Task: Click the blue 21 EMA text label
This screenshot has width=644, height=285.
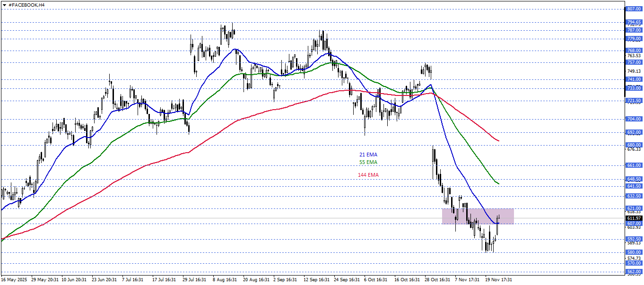Action: [x=368, y=155]
